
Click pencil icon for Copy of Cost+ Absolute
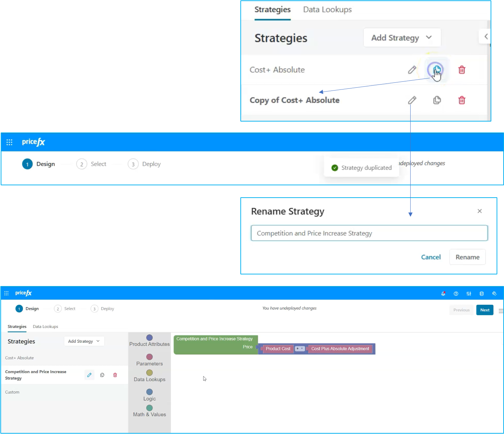[412, 100]
